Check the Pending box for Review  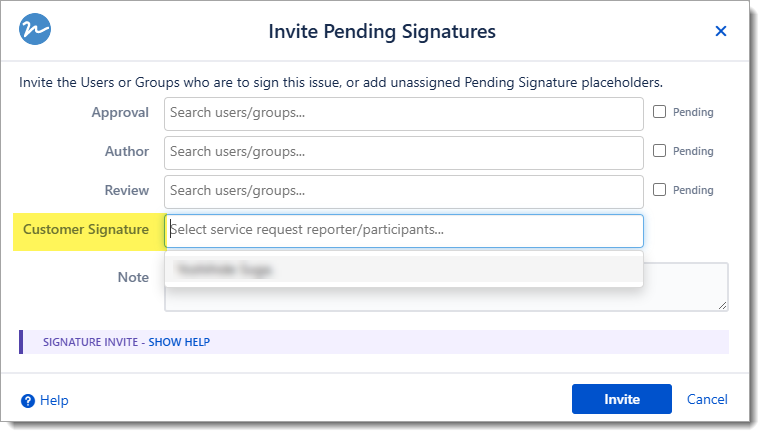coord(659,190)
